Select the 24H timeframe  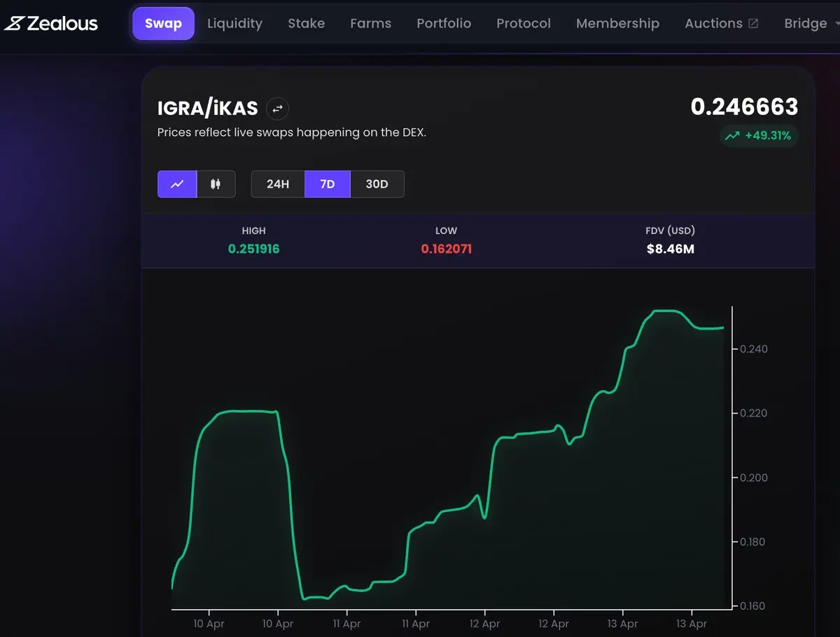278,184
